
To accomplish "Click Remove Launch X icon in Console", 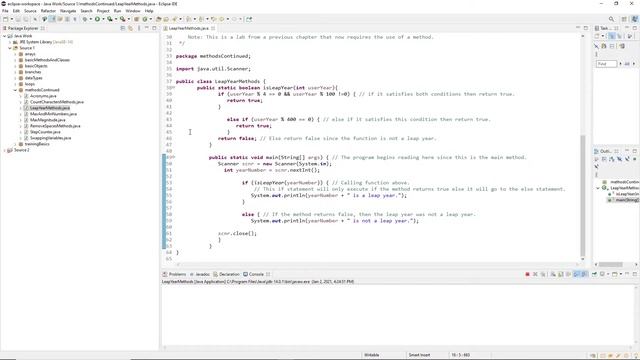I will [x=535, y=274].
